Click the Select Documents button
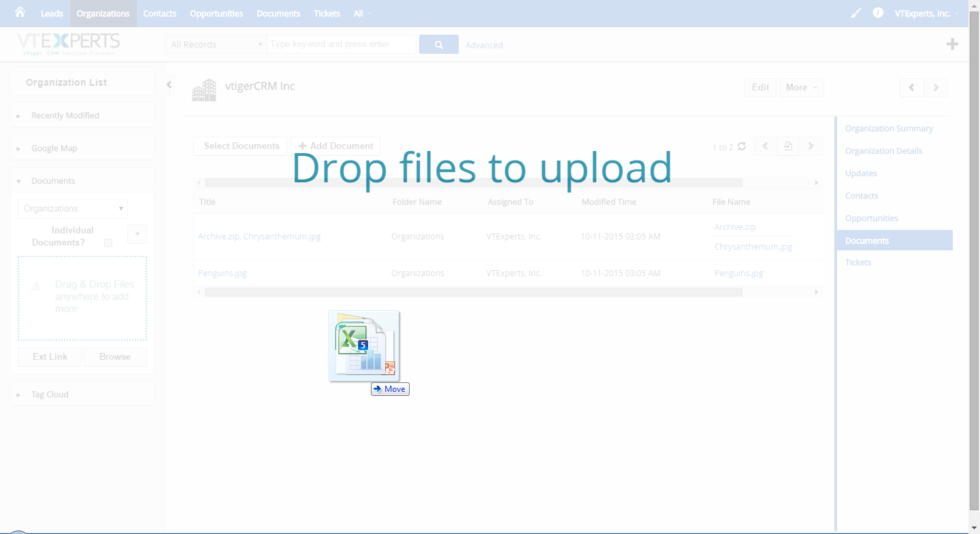This screenshot has height=534, width=980. coord(241,146)
